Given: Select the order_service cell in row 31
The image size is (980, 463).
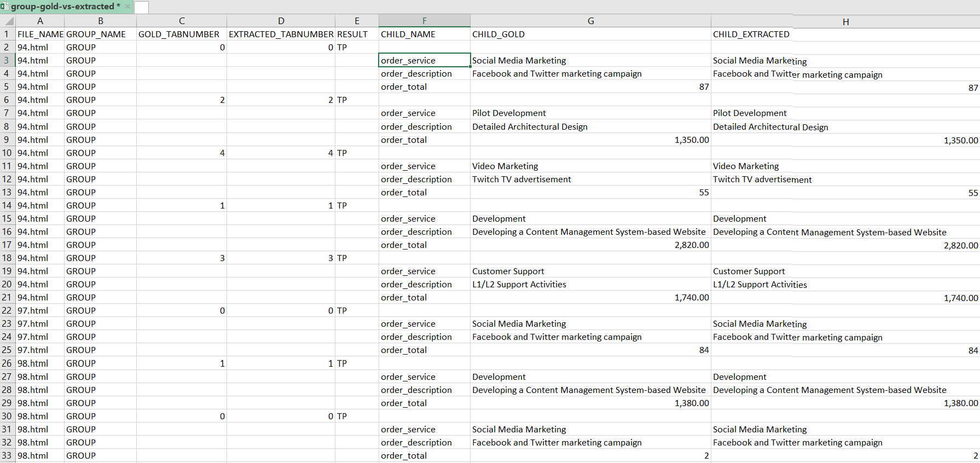Looking at the screenshot, I should tap(425, 429).
